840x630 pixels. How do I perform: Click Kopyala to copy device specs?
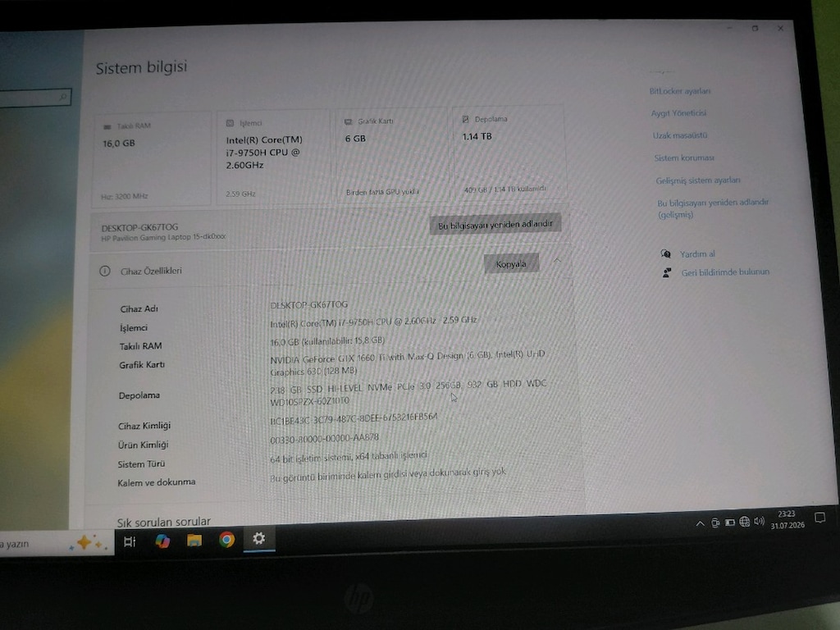tap(511, 263)
